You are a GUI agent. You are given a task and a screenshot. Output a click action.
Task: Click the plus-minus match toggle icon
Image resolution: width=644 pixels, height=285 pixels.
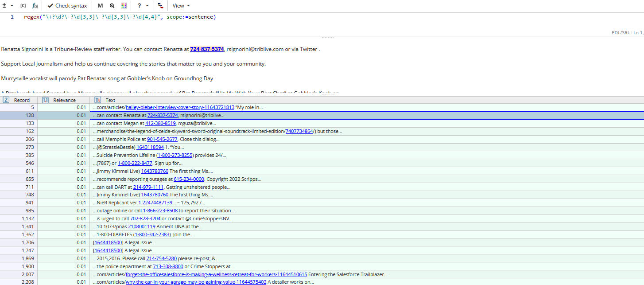4,5
